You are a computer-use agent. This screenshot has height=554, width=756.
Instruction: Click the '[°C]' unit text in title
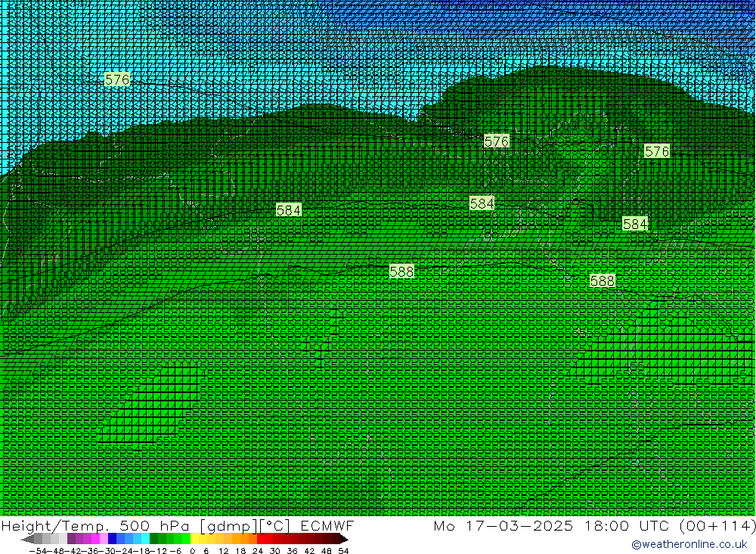tap(275, 525)
